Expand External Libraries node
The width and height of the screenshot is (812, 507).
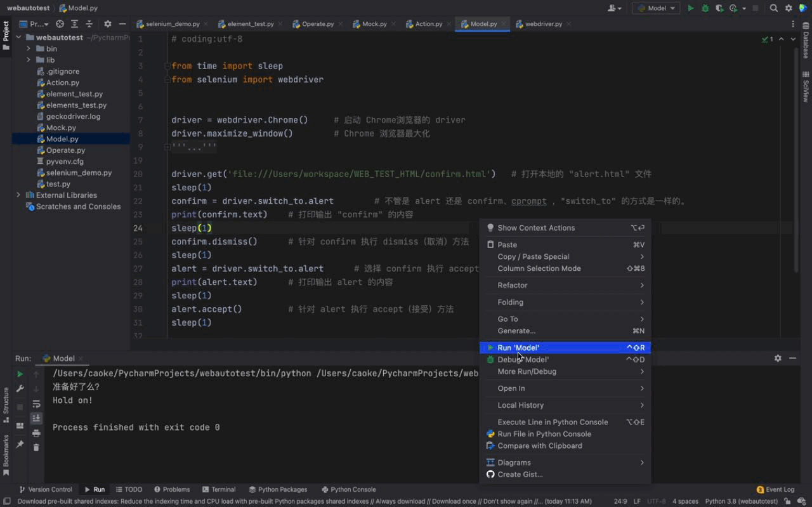point(18,195)
